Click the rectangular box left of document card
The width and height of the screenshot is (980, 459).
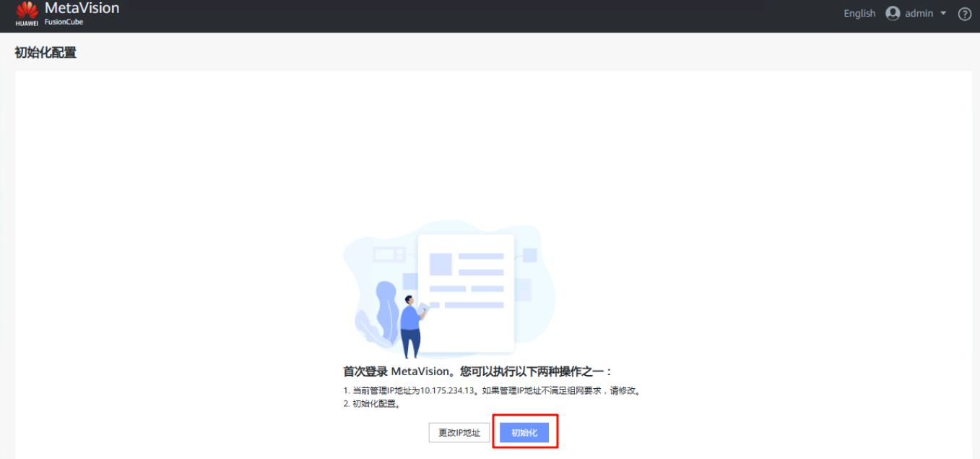point(389,254)
